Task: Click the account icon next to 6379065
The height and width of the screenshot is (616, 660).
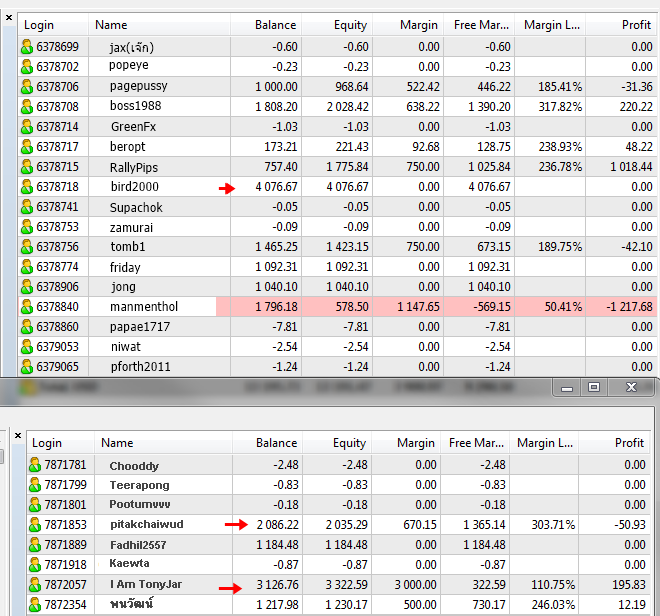Action: [x=27, y=367]
